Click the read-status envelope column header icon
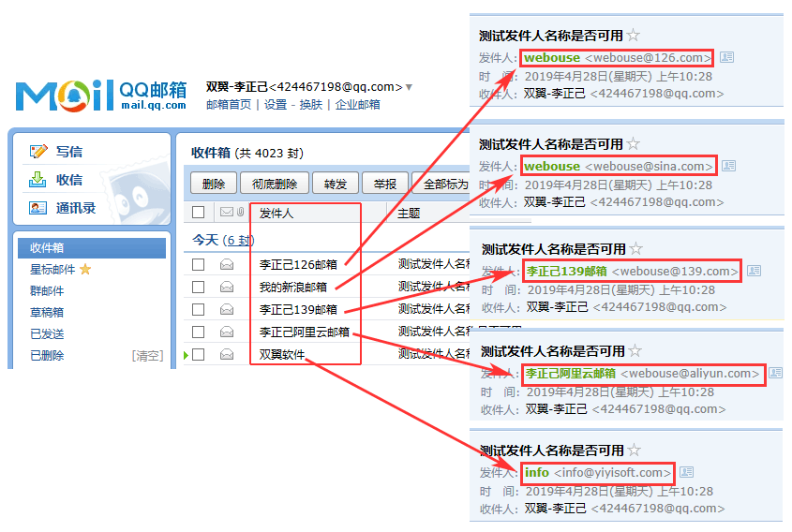 point(227,212)
